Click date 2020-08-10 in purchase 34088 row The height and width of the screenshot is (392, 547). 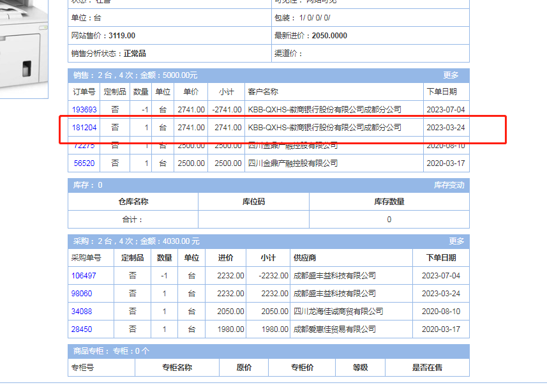pos(441,312)
